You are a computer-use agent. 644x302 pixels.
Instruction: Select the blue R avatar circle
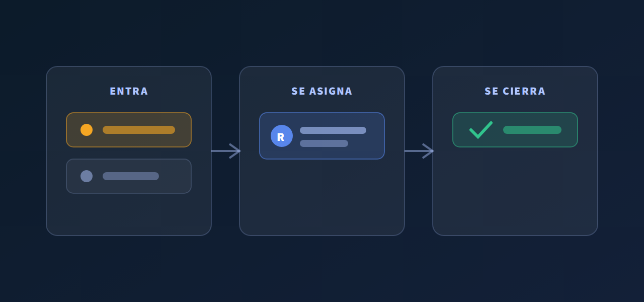[282, 136]
